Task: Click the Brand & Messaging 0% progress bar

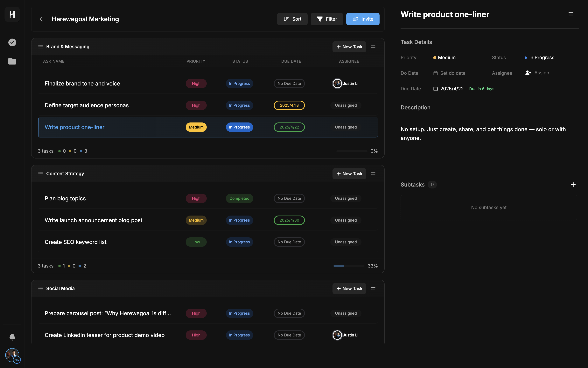Action: pyautogui.click(x=352, y=151)
